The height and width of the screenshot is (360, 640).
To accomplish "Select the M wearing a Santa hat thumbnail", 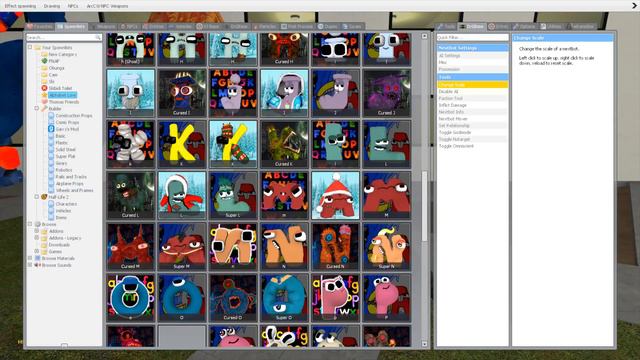I will (x=336, y=195).
